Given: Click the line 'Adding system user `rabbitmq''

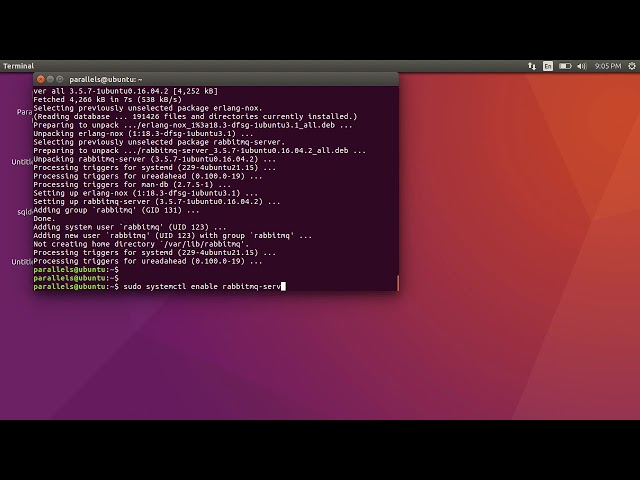Looking at the screenshot, I should coord(130,227).
